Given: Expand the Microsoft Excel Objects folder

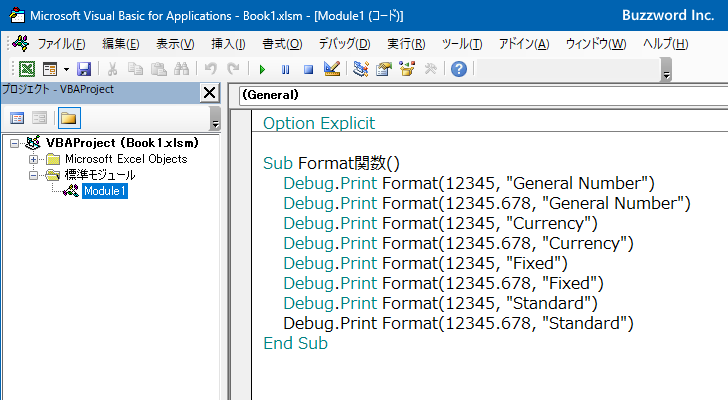Looking at the screenshot, I should tap(33, 159).
